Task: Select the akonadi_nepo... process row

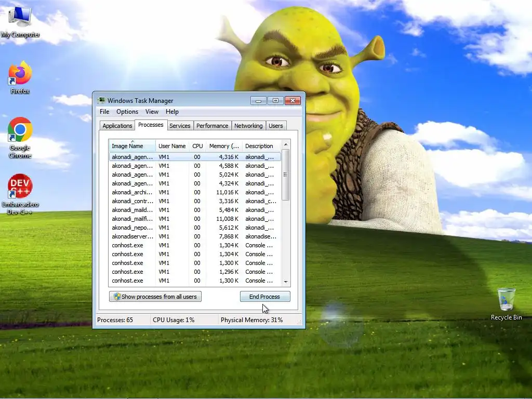Action: [x=195, y=228]
